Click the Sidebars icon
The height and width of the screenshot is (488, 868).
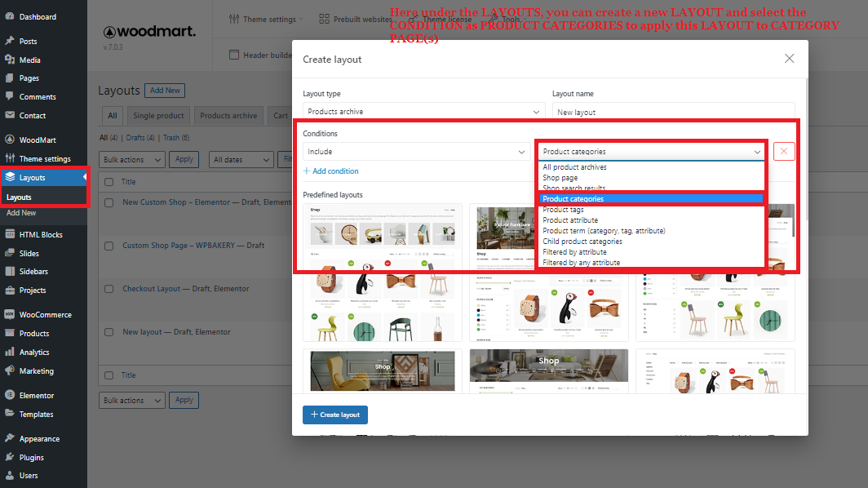coord(10,272)
